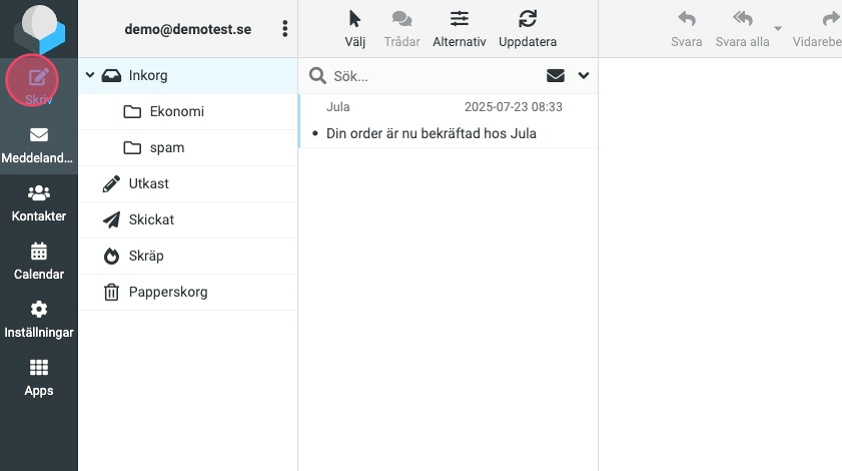The width and height of the screenshot is (842, 471).
Task: Open Inställningar settings
Action: [x=38, y=320]
